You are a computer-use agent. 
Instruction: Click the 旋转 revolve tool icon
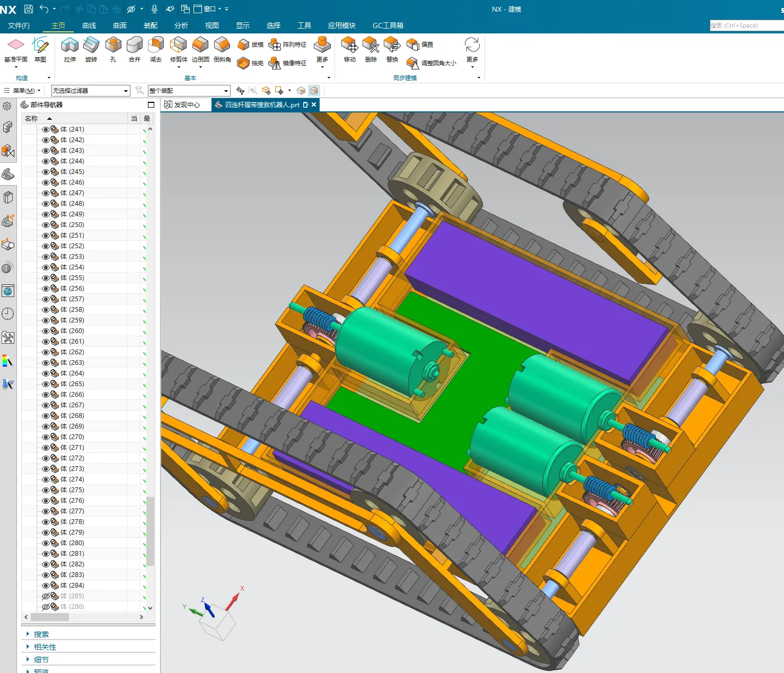91,45
